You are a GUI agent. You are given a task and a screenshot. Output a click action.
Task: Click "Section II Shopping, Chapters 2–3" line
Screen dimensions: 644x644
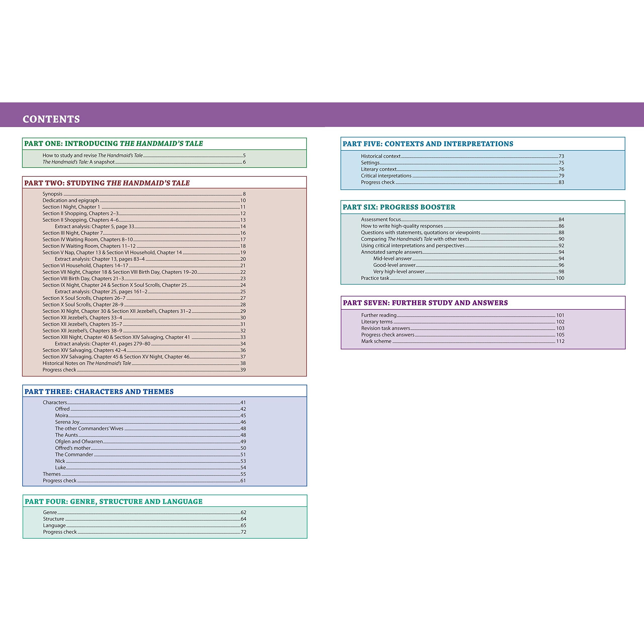[x=144, y=213]
